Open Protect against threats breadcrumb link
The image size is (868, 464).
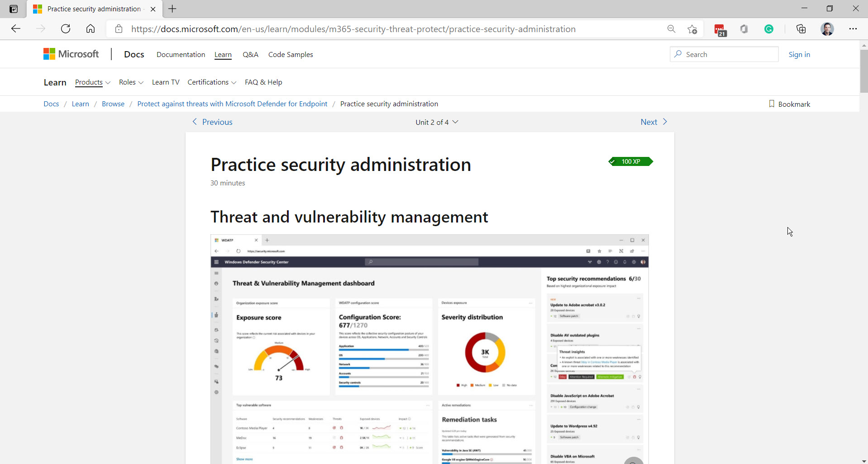232,104
